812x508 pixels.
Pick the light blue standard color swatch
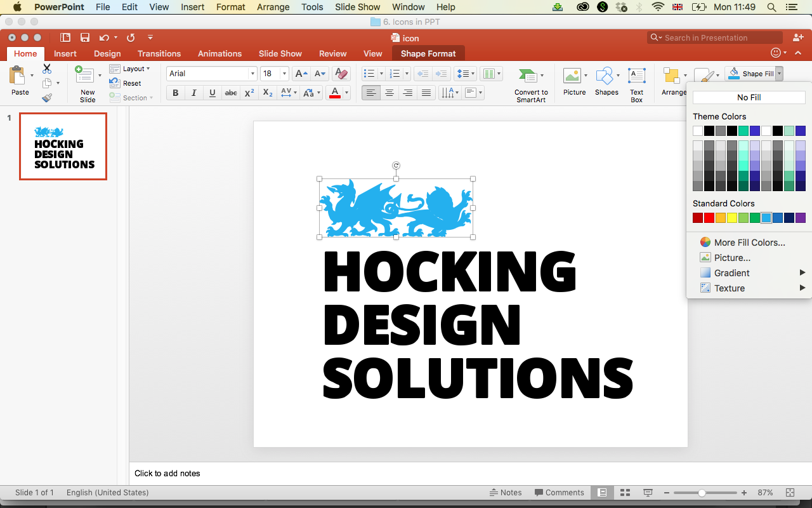coord(766,217)
